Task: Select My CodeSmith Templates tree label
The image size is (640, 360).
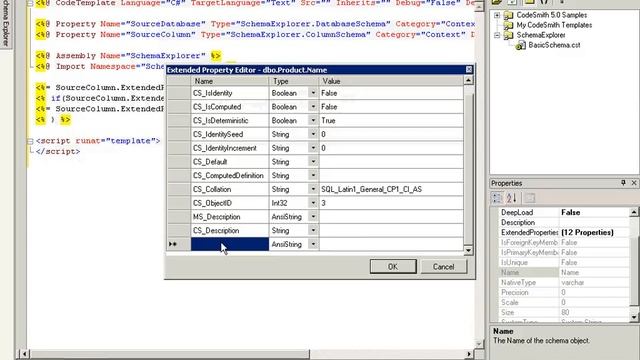Action: click(x=554, y=25)
